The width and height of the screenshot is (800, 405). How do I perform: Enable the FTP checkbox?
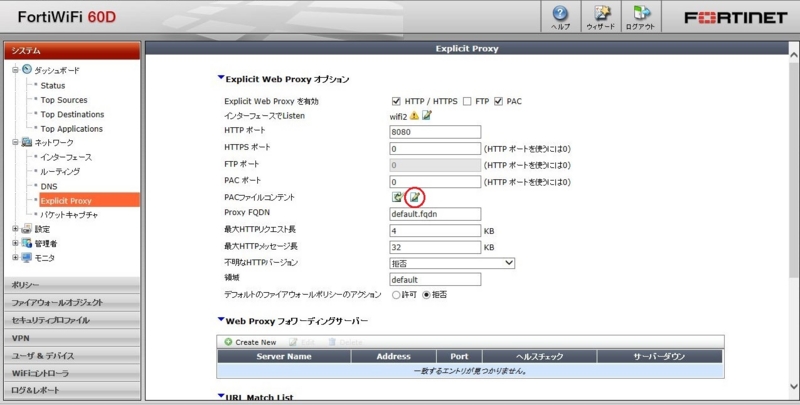467,101
